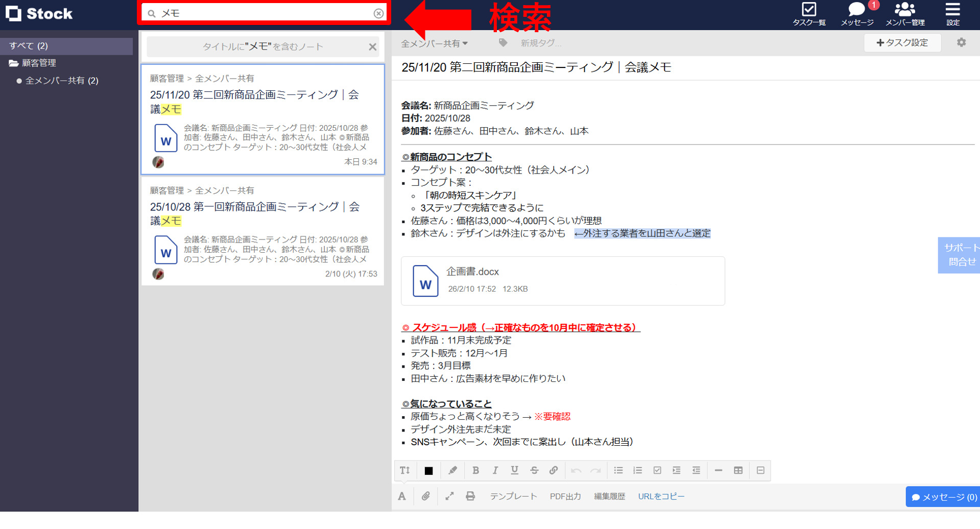Insert a checklist from the toolbar
This screenshot has width=980, height=529.
click(x=657, y=470)
